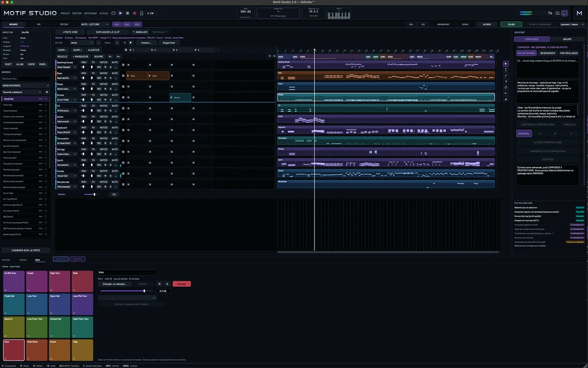Arm REC on the Brass track
Viewport: 588px width, 368px height.
coord(99,89)
